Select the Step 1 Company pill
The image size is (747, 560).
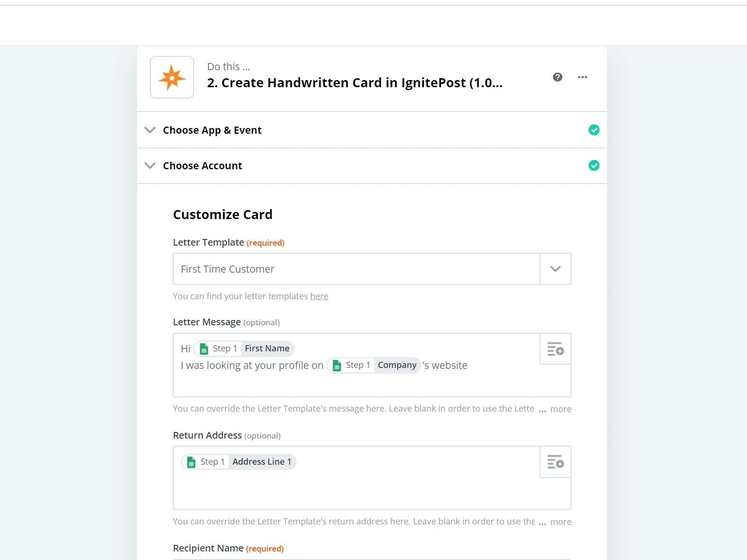373,365
